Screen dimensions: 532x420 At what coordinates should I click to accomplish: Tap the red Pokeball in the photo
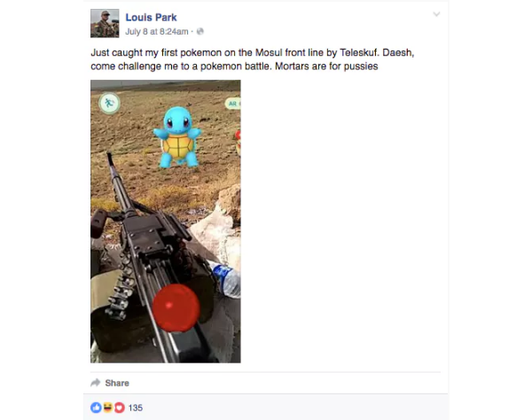tap(176, 307)
